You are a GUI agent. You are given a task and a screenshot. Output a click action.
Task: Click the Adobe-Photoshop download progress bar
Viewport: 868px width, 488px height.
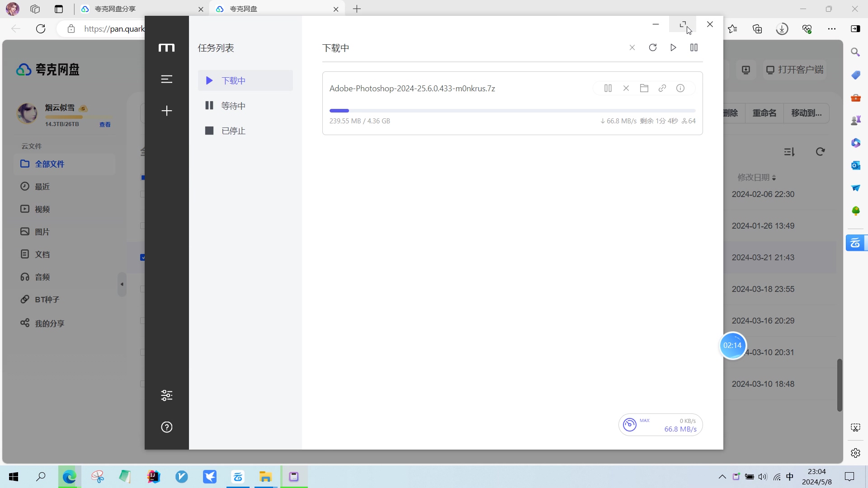point(512,111)
